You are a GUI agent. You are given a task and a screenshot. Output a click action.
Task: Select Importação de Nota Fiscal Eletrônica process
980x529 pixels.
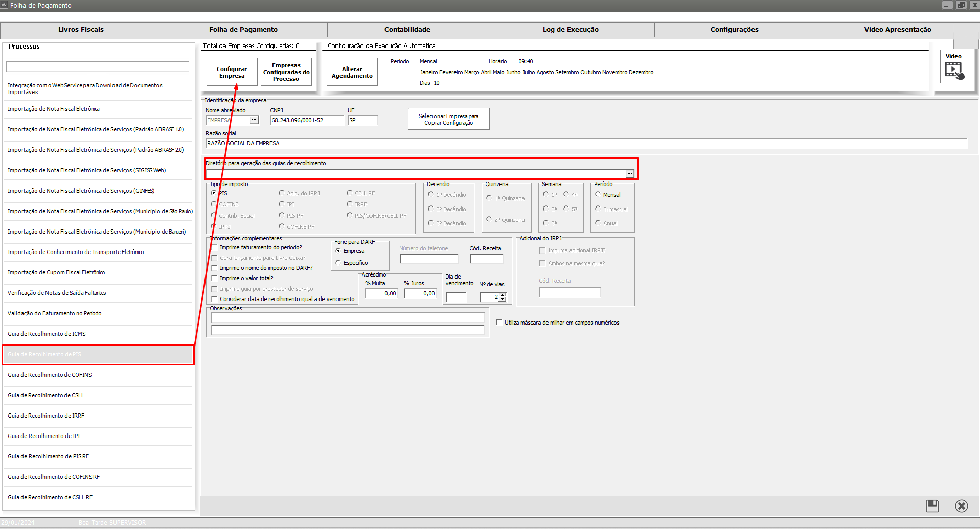pyautogui.click(x=98, y=109)
